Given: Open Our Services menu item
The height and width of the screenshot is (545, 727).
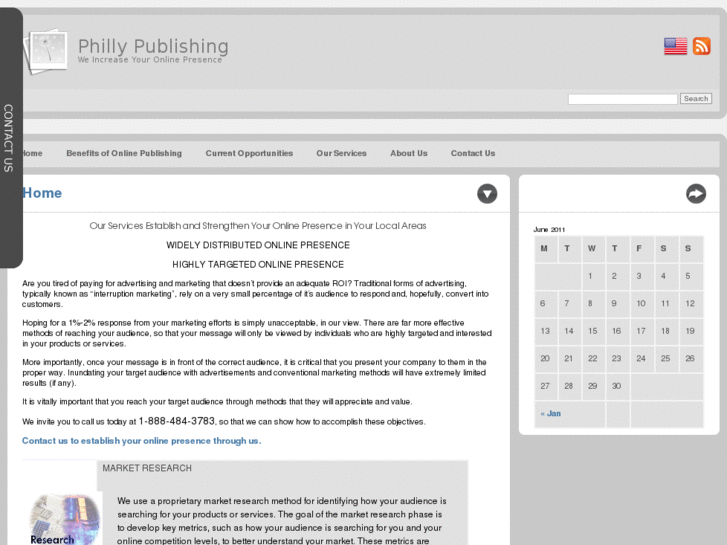Looking at the screenshot, I should 341,153.
